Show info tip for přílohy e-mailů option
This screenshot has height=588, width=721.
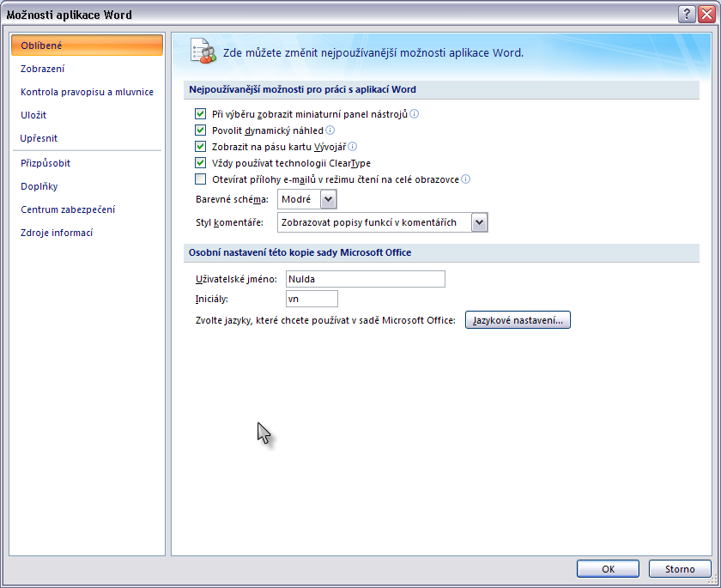click(x=466, y=179)
